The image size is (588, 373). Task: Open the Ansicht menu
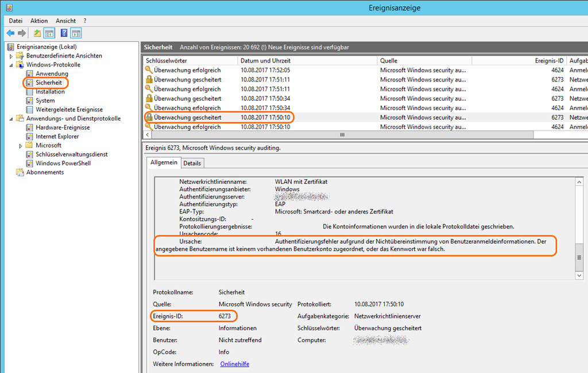65,21
